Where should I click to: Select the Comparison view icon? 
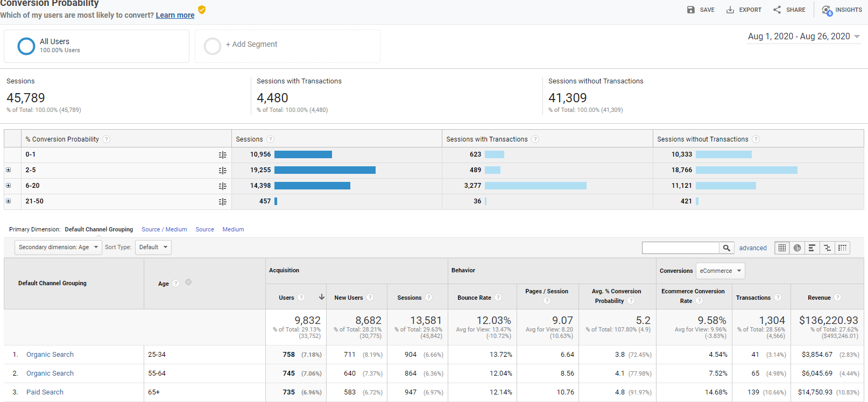click(x=827, y=248)
